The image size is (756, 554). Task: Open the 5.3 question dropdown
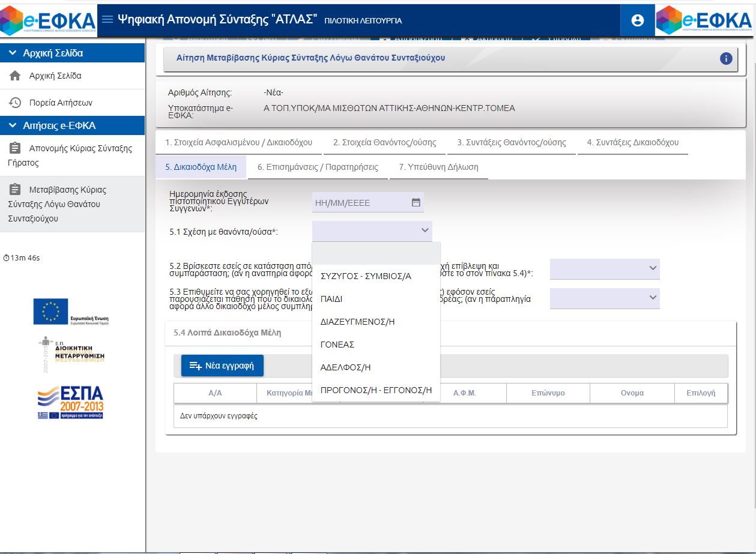pyautogui.click(x=605, y=298)
